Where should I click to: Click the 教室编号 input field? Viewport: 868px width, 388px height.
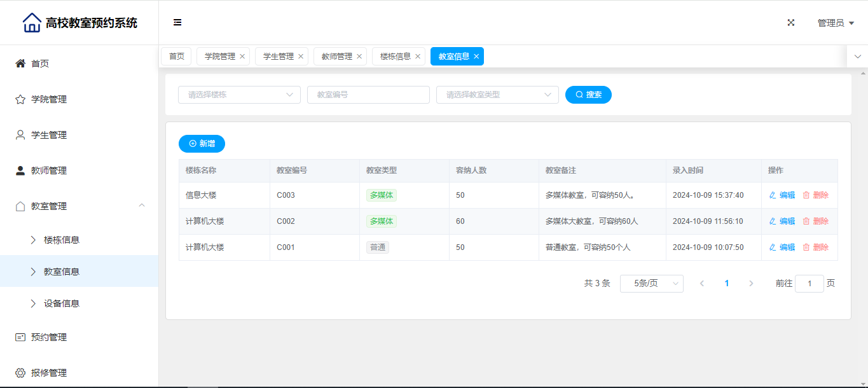(368, 95)
